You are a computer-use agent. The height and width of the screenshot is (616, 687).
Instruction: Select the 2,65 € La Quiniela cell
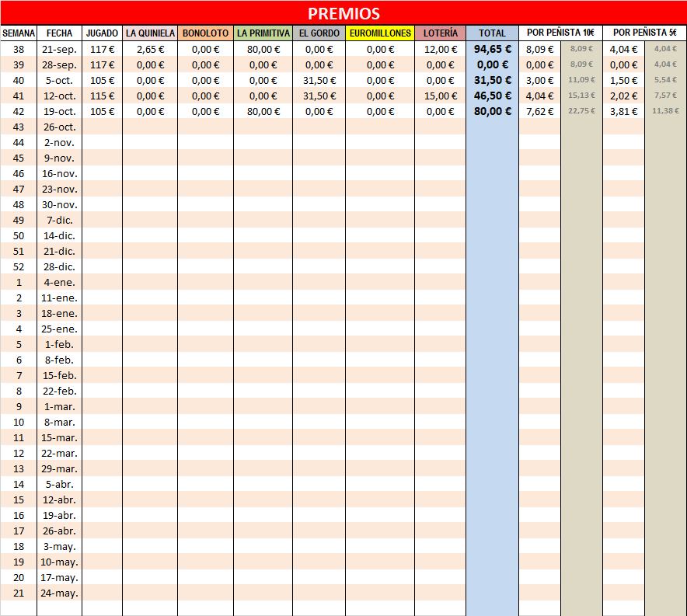(150, 49)
